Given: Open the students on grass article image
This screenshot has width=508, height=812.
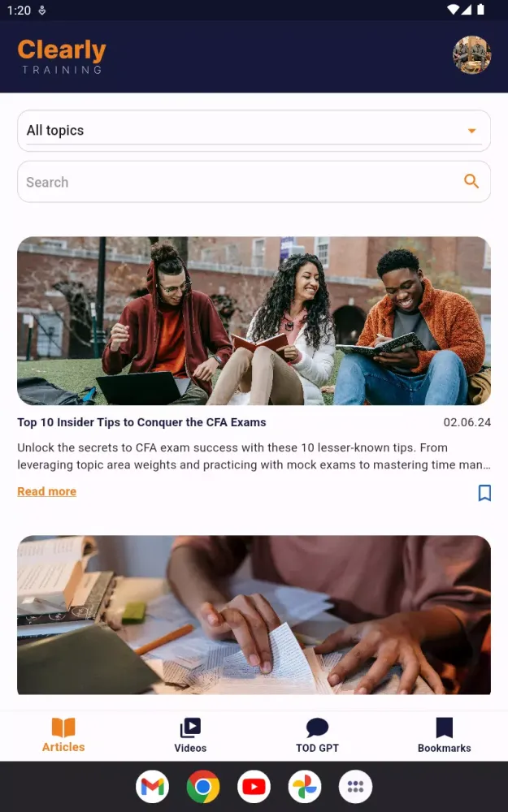Looking at the screenshot, I should point(254,321).
